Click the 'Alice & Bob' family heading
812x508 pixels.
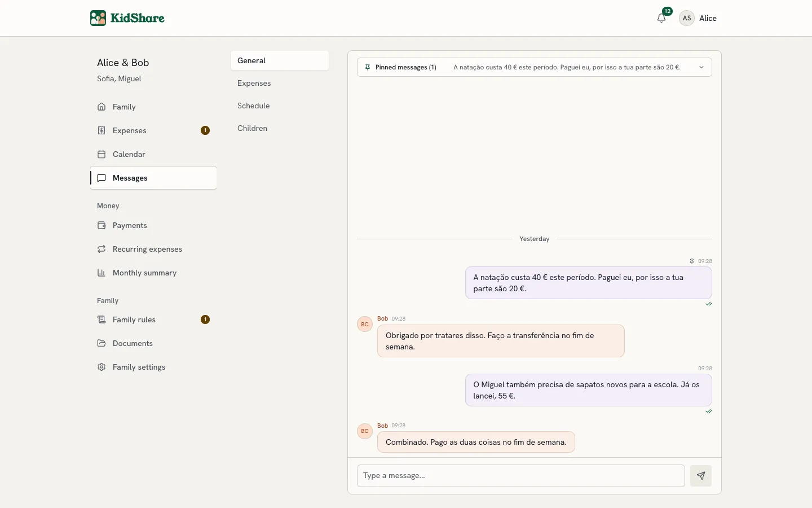[123, 63]
